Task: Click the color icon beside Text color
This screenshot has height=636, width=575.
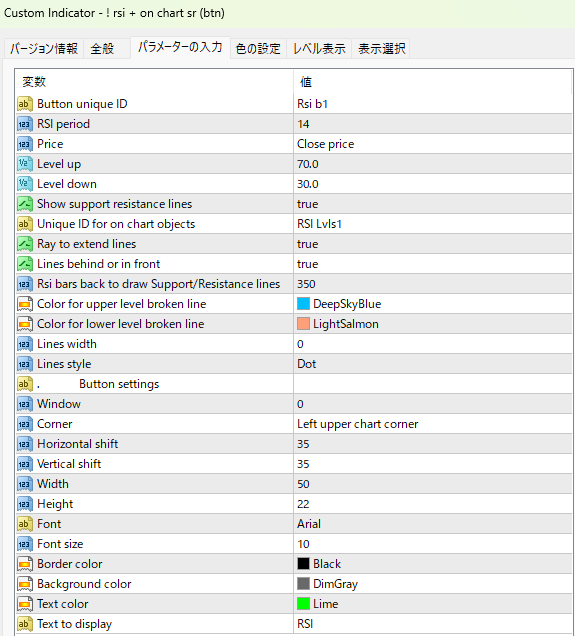Action: [x=24, y=604]
